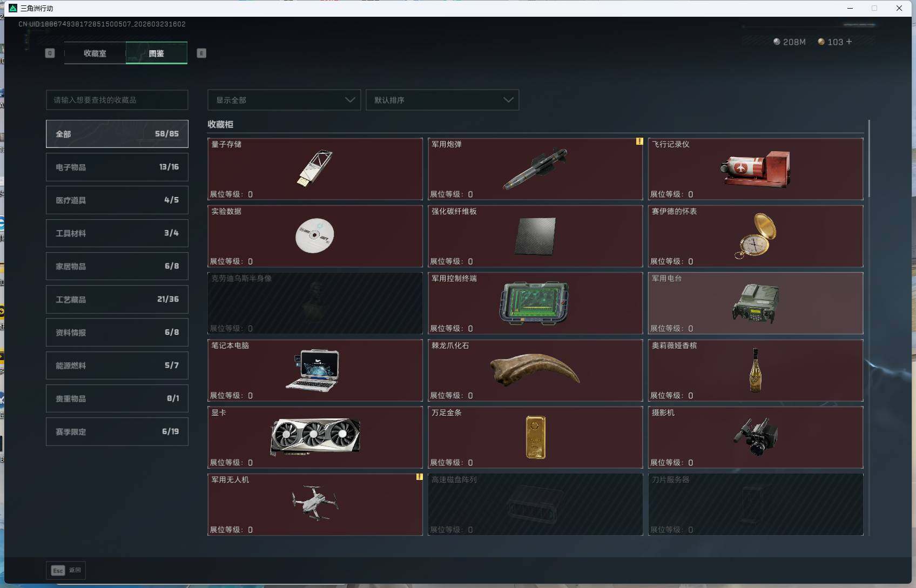Select the 全部 58/85 category
Viewport: 916px width, 588px height.
click(x=117, y=134)
